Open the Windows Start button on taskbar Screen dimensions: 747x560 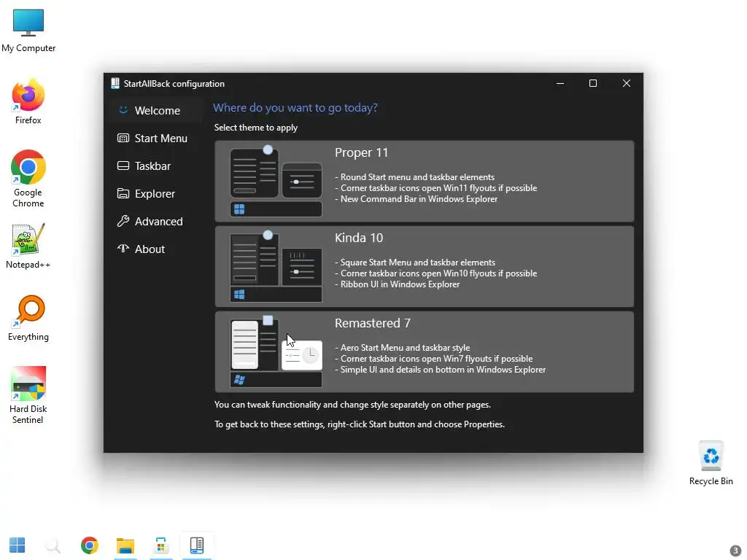click(x=18, y=545)
